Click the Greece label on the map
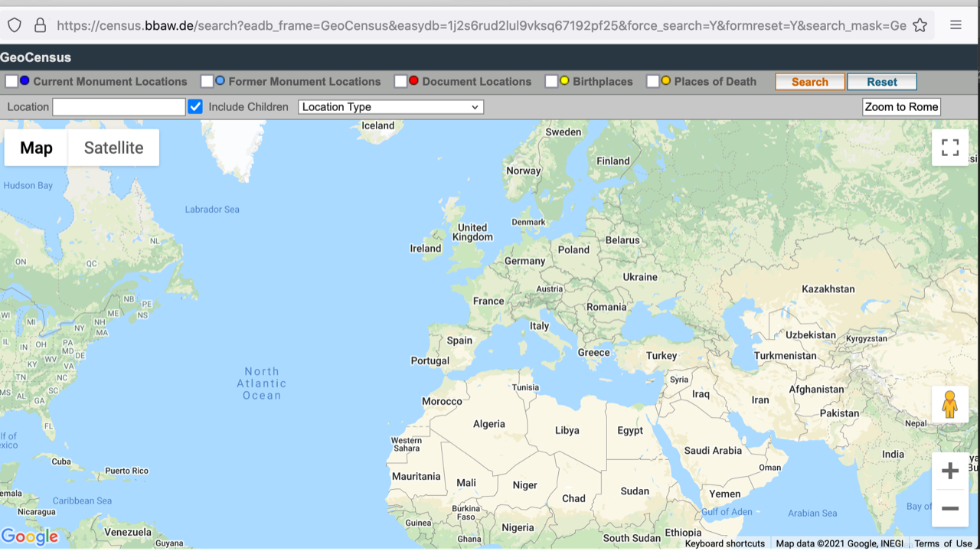 tap(593, 353)
